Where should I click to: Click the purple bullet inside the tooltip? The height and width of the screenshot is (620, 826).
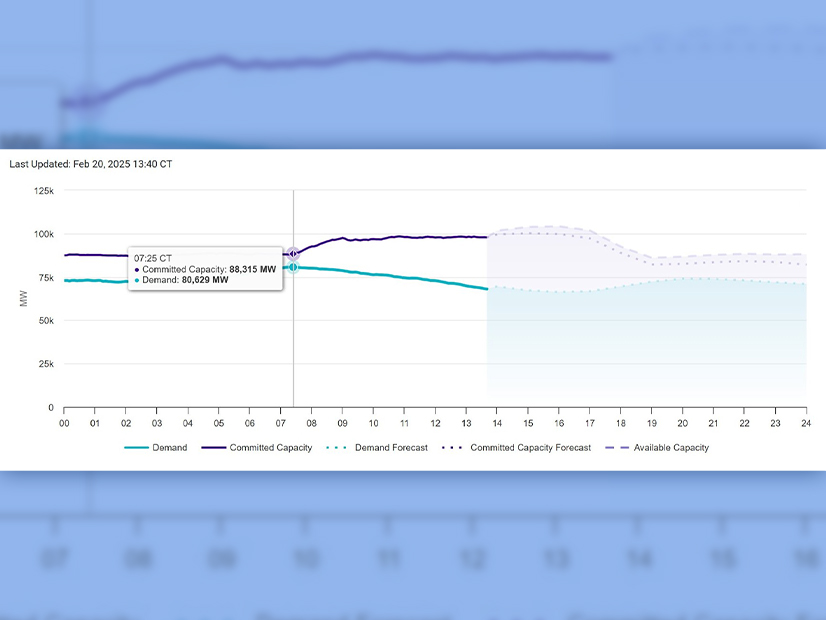137,270
